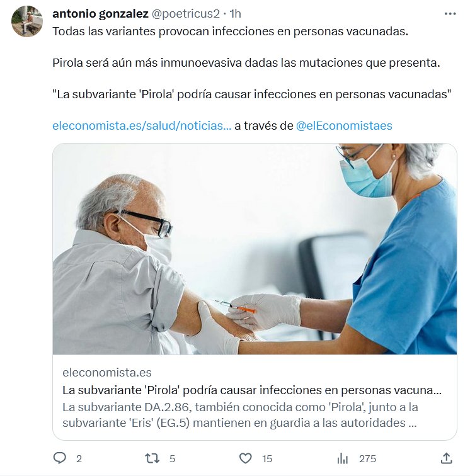Click the retweet count 5
Image resolution: width=470 pixels, height=476 pixels.
pyautogui.click(x=172, y=459)
